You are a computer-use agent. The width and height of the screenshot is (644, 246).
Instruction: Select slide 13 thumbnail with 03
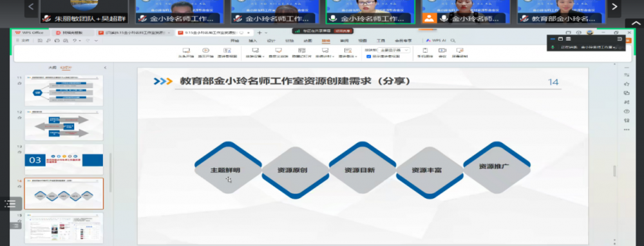coord(64,159)
